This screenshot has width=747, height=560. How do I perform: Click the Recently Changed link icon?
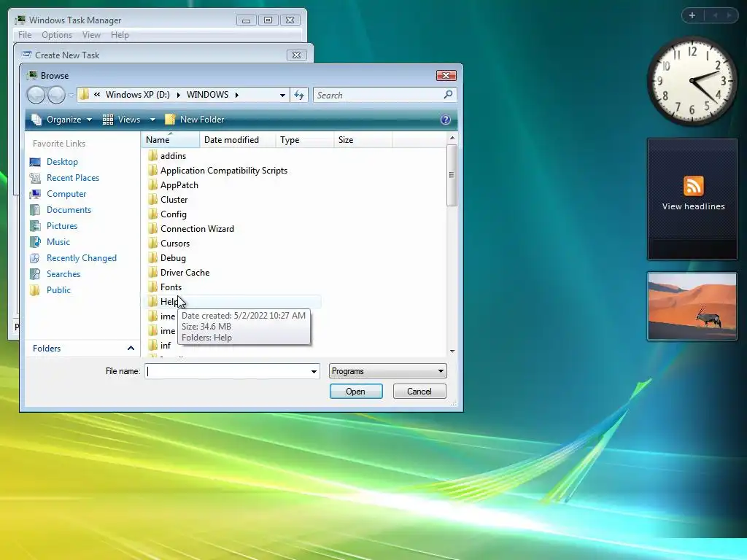click(x=35, y=258)
